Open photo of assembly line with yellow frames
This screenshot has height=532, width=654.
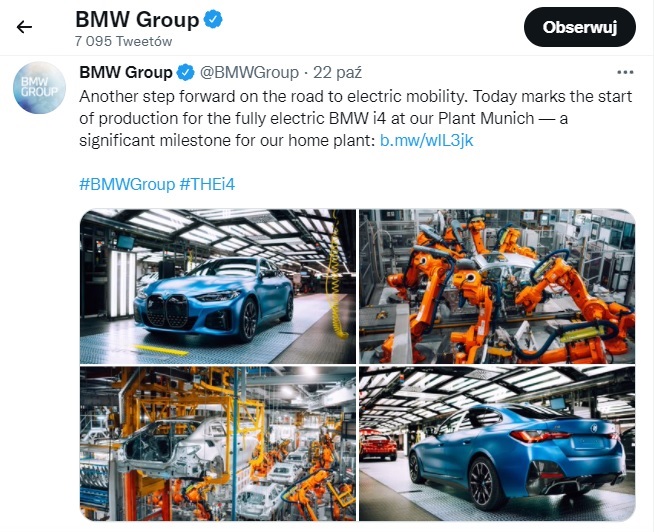coord(218,444)
